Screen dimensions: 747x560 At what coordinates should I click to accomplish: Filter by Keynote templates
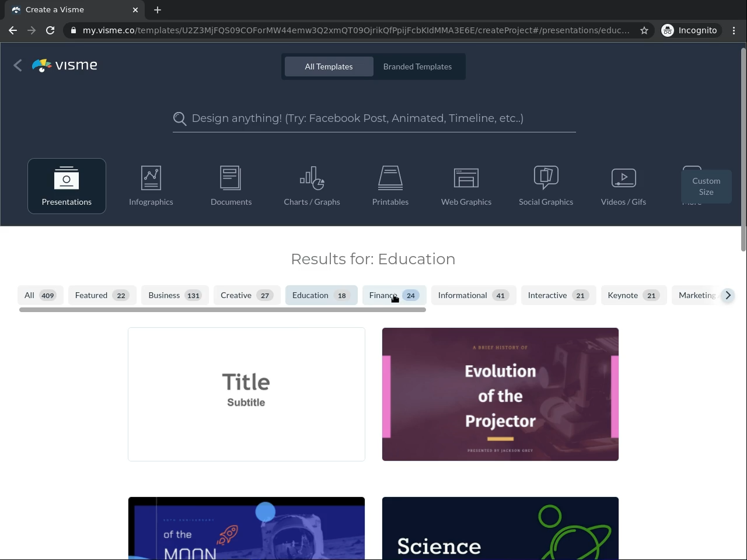pos(633,295)
